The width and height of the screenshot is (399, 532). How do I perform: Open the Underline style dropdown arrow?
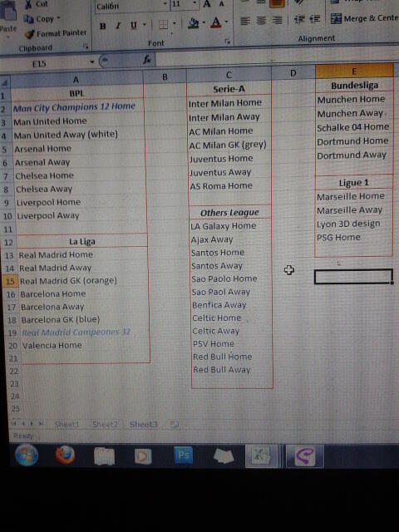pos(145,24)
